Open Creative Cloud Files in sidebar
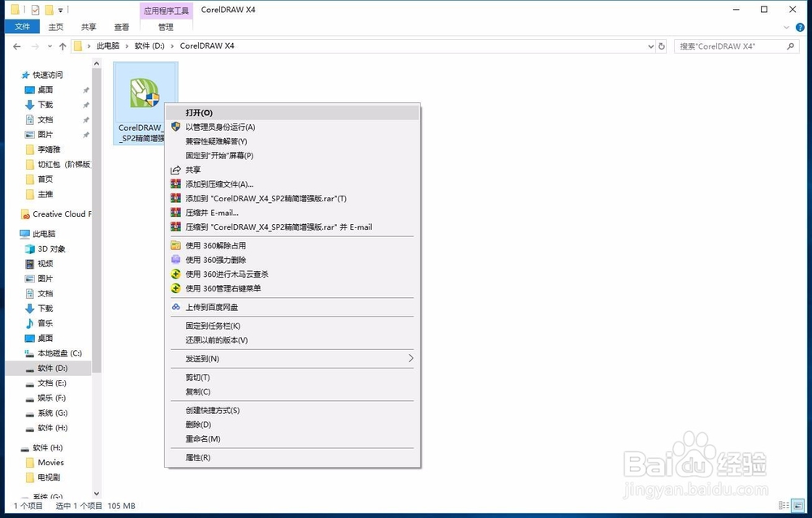The height and width of the screenshot is (518, 812). pos(56,214)
